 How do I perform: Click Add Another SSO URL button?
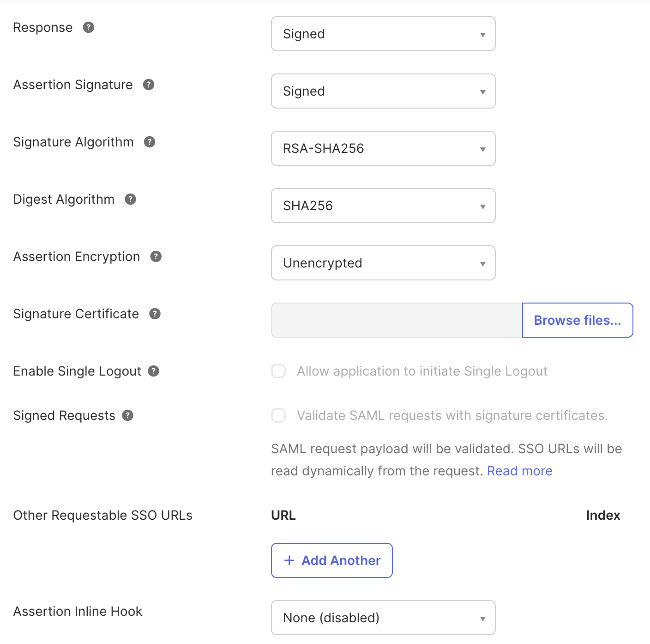coord(332,560)
